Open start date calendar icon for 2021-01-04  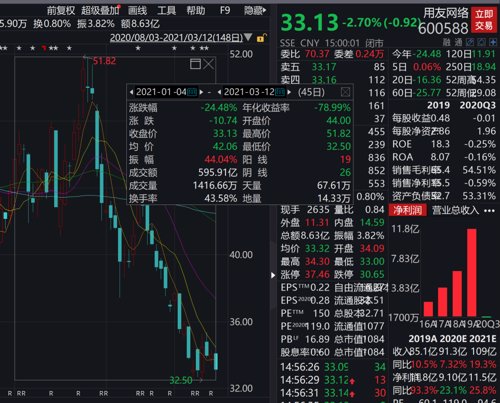(x=192, y=92)
